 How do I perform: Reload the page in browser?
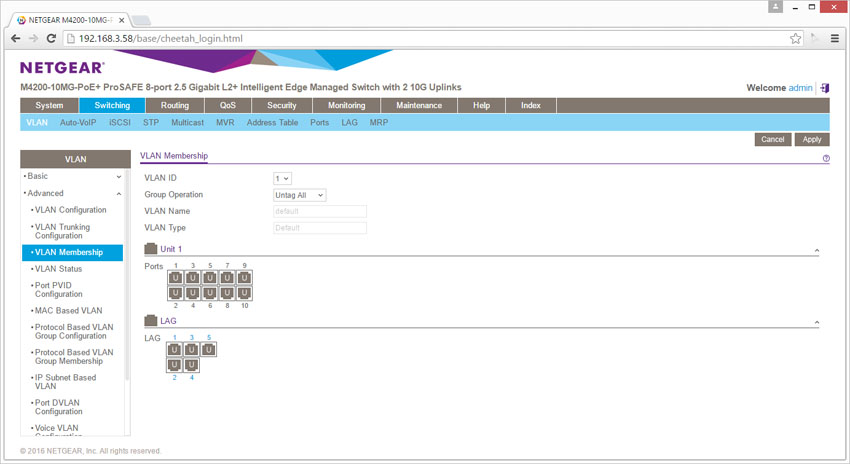point(51,38)
